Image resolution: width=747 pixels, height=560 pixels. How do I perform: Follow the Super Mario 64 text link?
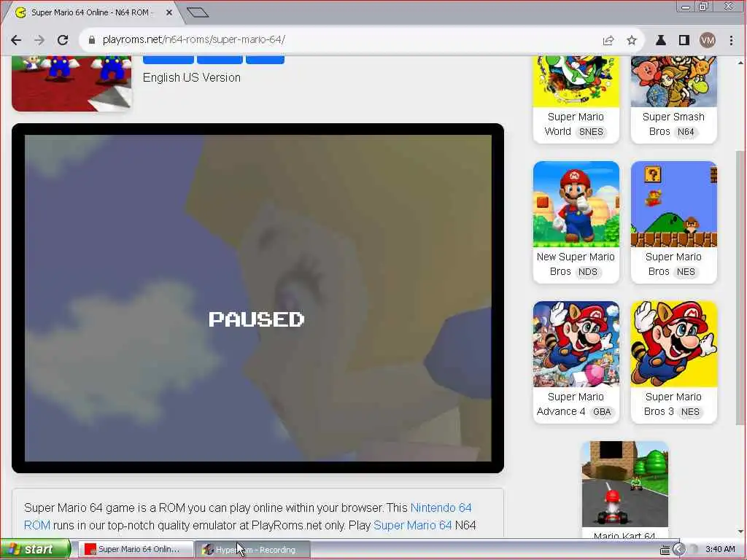coord(413,525)
